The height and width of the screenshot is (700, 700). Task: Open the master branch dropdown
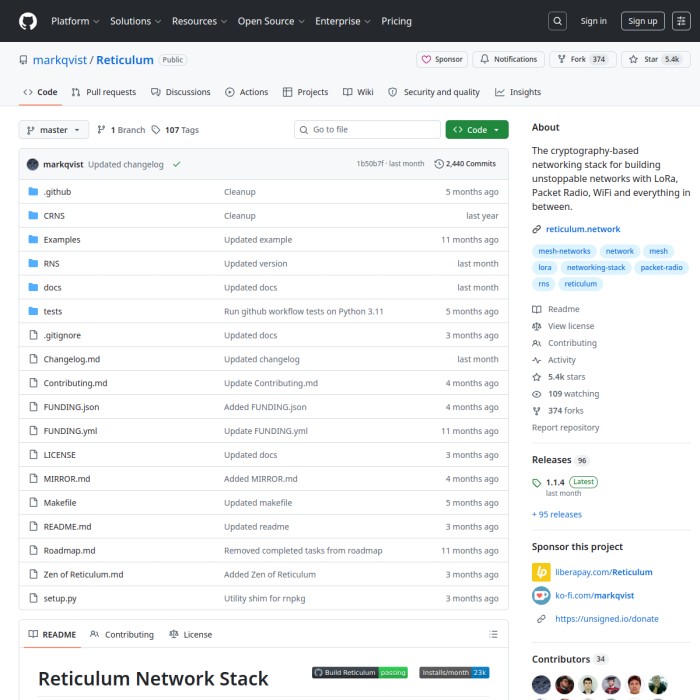[x=54, y=130]
